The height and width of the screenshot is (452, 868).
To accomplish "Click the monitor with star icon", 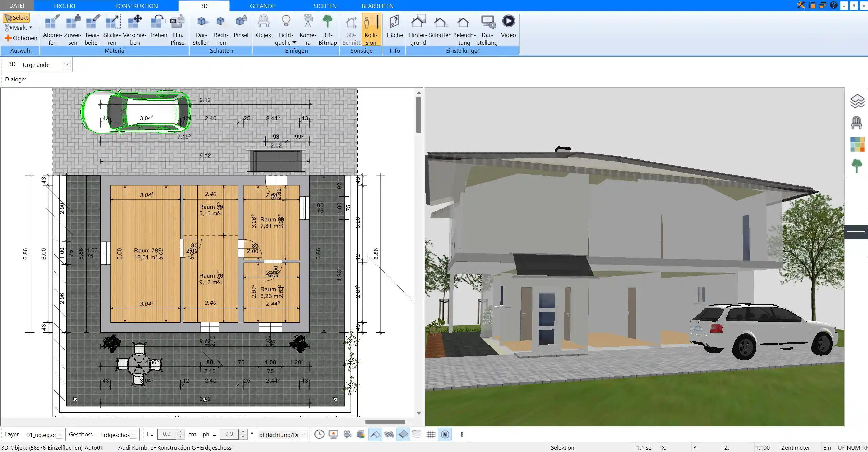I will coord(333,434).
